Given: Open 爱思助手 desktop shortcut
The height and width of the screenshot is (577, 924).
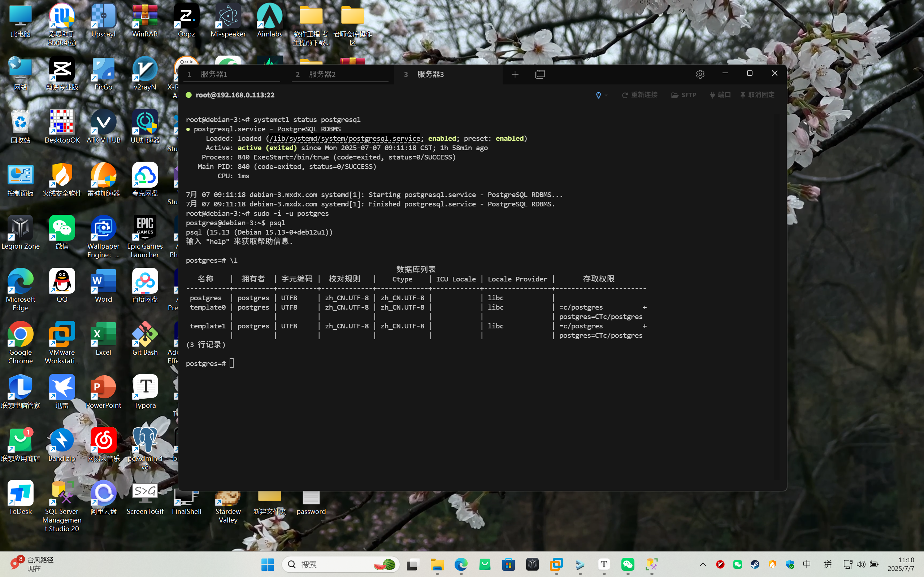Looking at the screenshot, I should pos(62,25).
